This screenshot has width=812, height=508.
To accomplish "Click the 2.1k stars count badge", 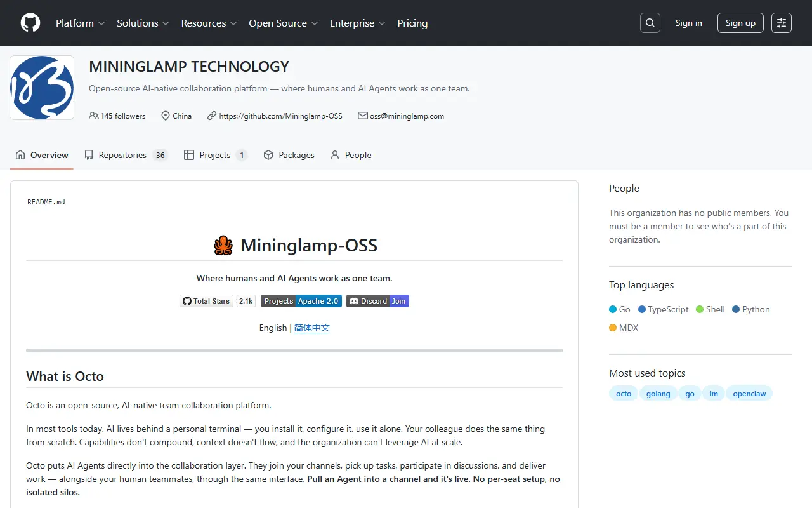I will pos(246,301).
